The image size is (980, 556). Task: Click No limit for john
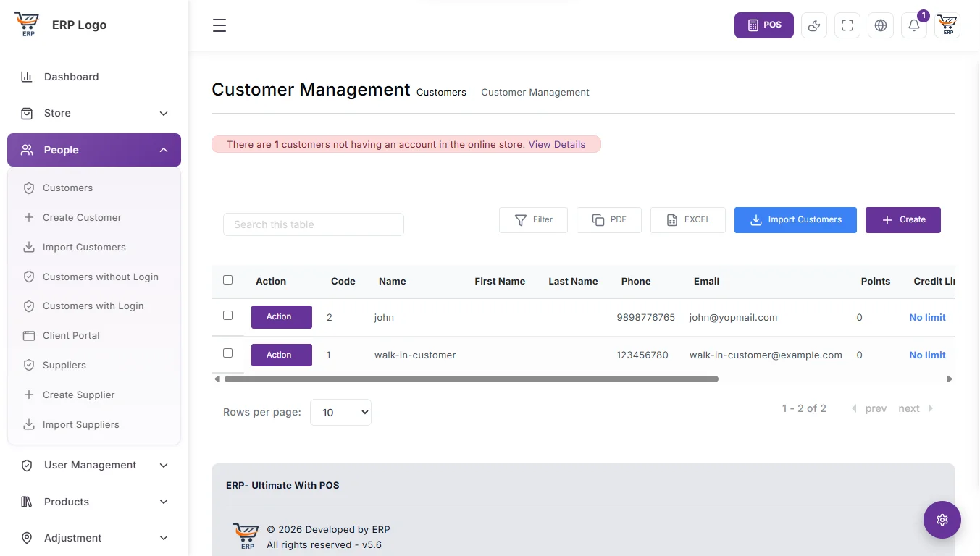coord(928,317)
